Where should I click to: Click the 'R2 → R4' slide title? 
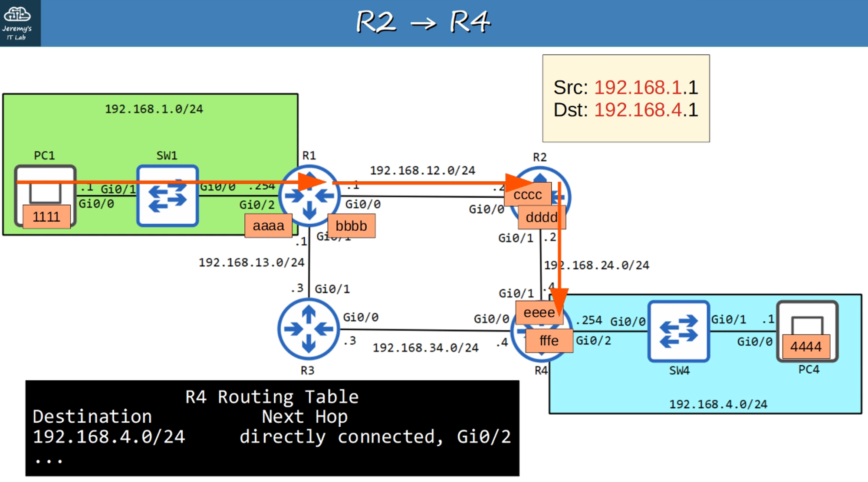click(423, 22)
